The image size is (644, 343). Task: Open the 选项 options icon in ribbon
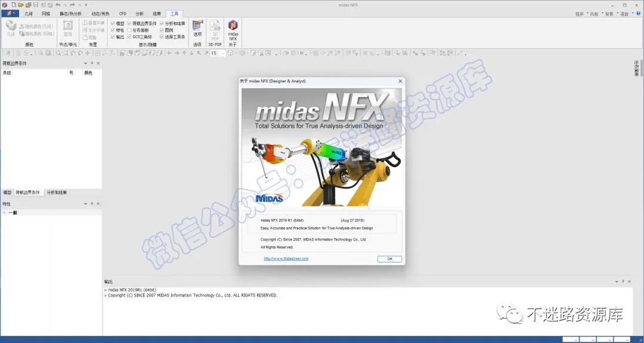[197, 29]
